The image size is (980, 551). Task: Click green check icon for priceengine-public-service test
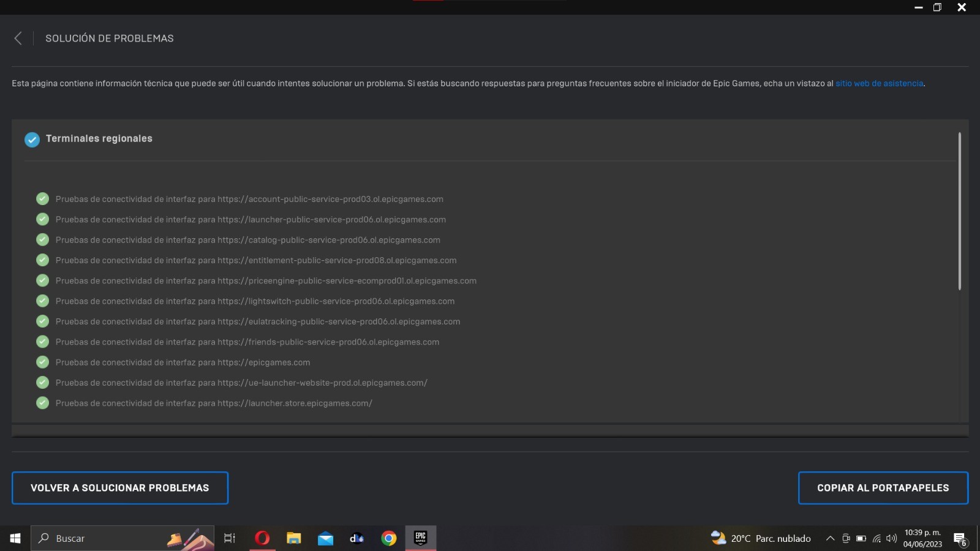click(x=42, y=280)
